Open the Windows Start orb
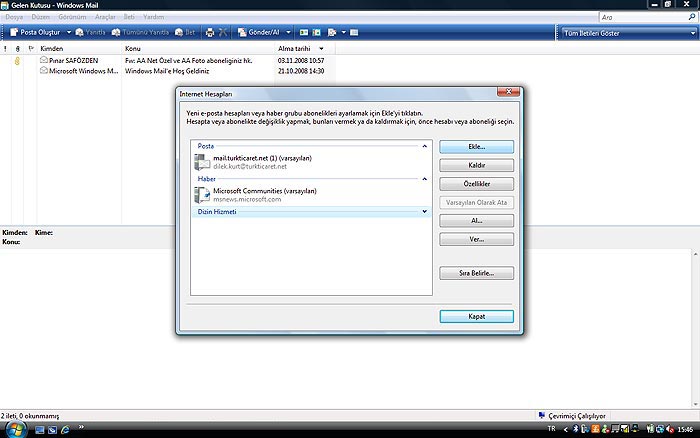 (15, 430)
